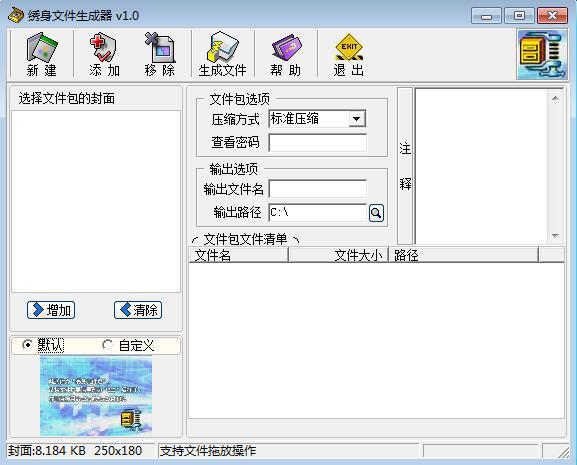This screenshot has width=577, height=465.
Task: Click the 标准压缩 combo box
Action: (x=317, y=119)
